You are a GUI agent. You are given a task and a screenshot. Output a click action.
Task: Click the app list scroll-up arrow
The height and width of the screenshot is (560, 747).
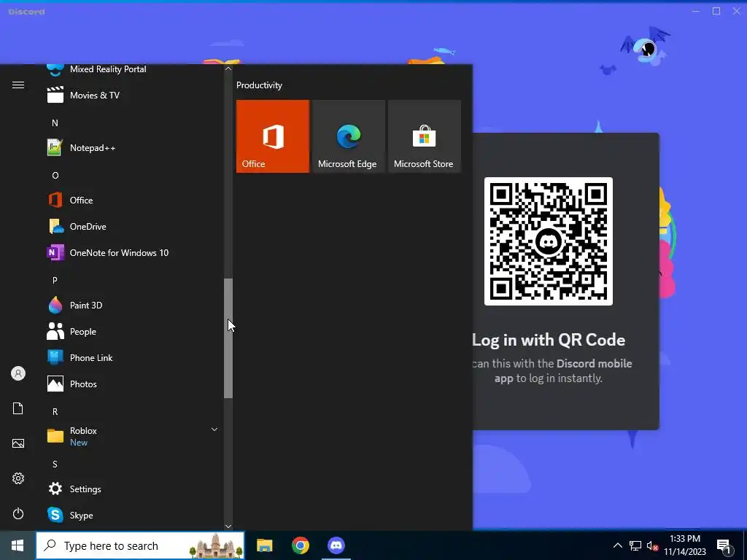[228, 69]
